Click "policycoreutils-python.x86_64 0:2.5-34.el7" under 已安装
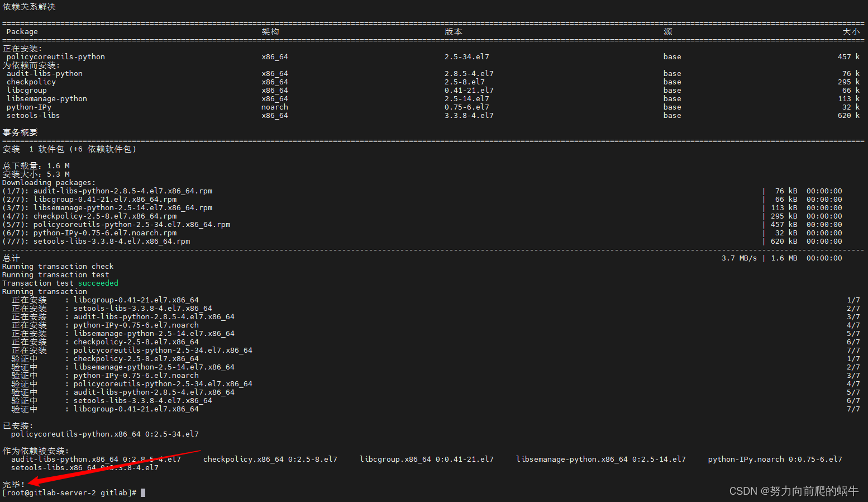Viewport: 868px width, 502px height. (x=105, y=434)
